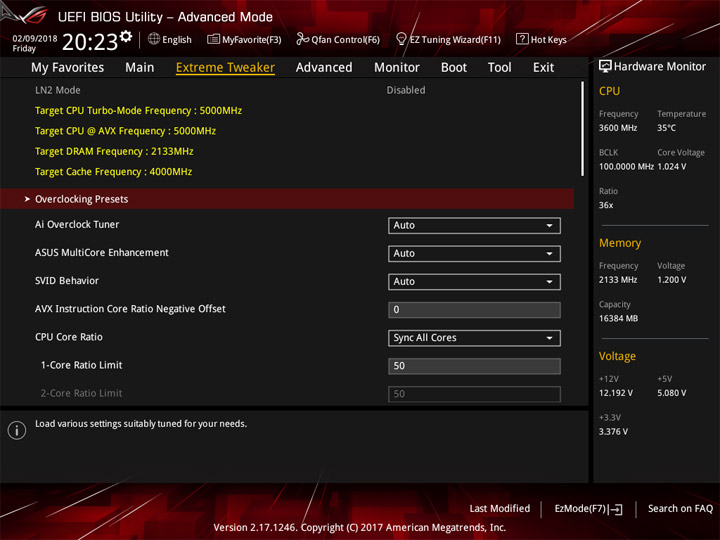Screen dimensions: 720x540
Task: Click the 20:23 clock time
Action: [x=90, y=42]
